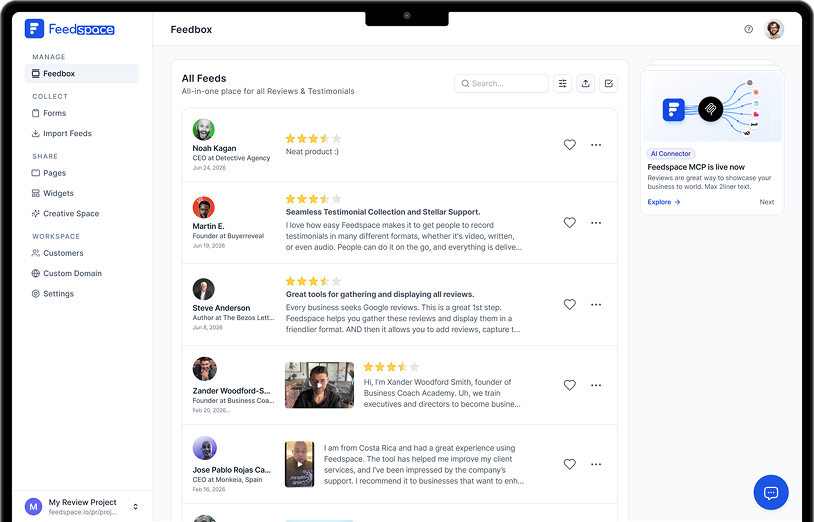
Task: Click 'Great tools for gathering and displaying all reviews.'
Action: tap(380, 294)
